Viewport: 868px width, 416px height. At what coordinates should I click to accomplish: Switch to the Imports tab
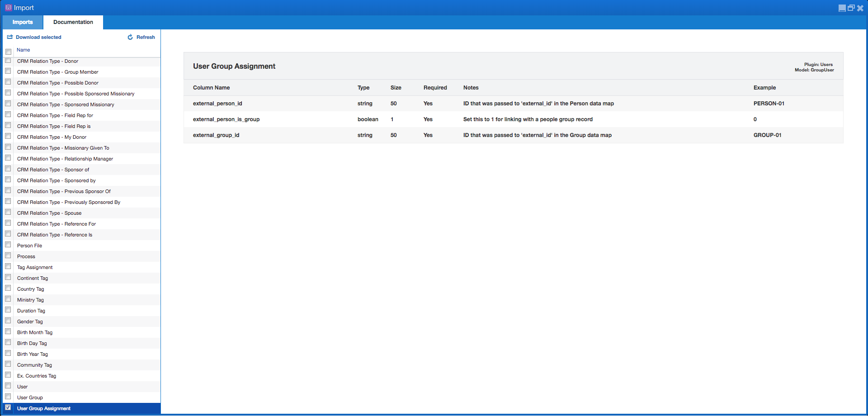click(x=23, y=22)
